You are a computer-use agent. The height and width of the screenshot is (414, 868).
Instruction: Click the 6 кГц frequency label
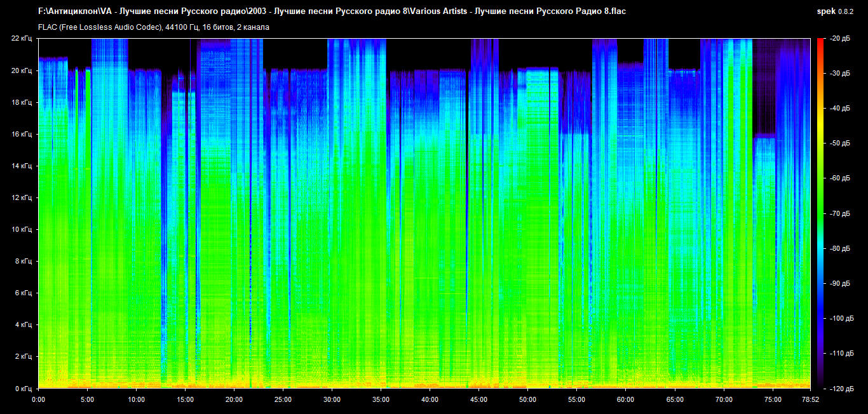24,293
